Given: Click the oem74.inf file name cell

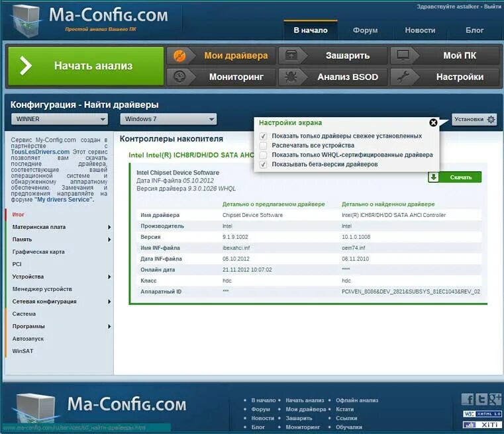Looking at the screenshot, I should [x=354, y=248].
